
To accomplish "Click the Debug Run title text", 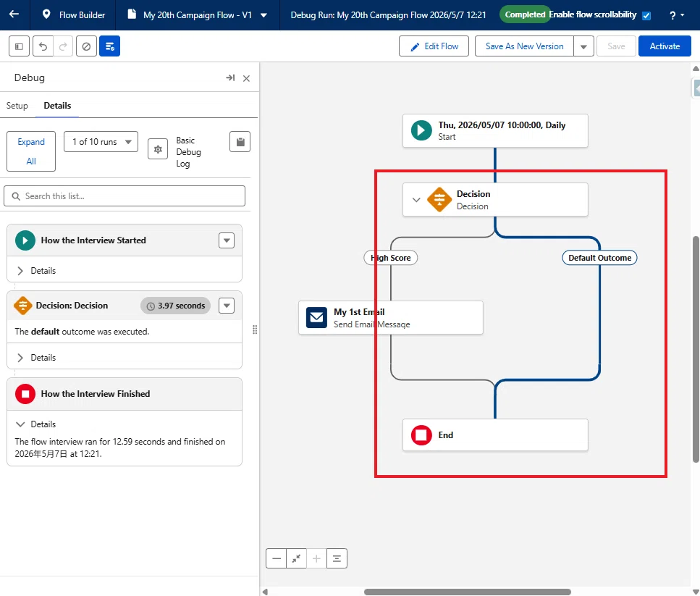I will 388,14.
